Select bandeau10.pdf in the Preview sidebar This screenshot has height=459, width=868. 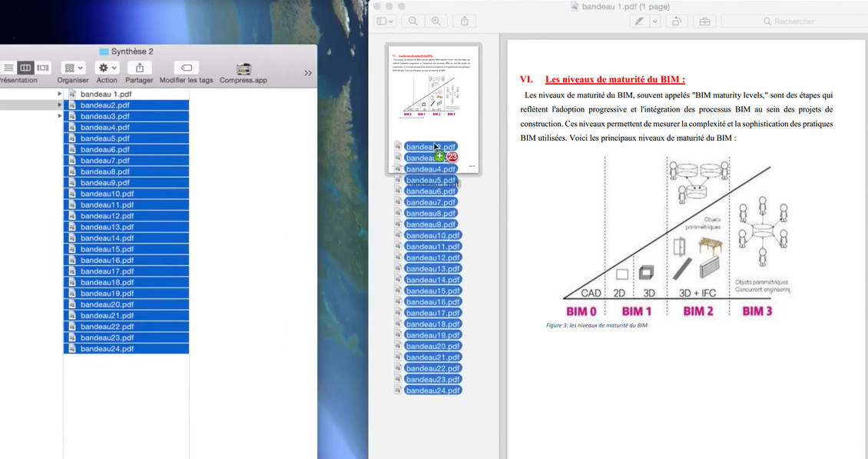(x=432, y=234)
